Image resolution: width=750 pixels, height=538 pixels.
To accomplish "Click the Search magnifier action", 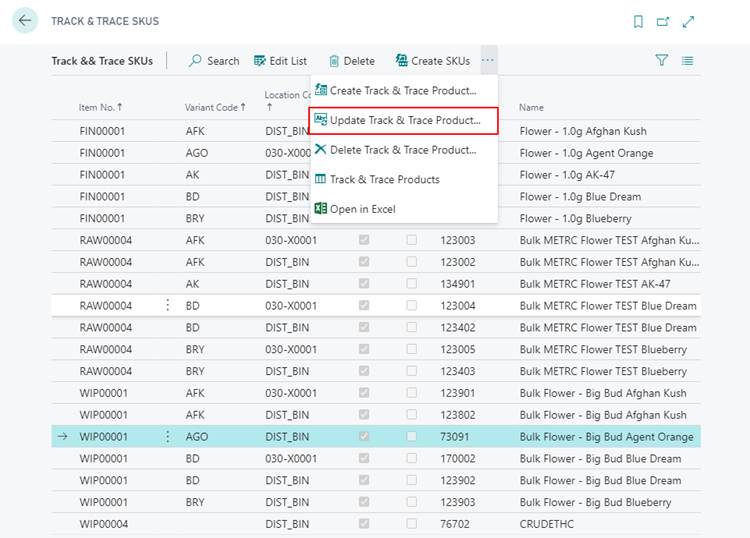I will tap(214, 61).
